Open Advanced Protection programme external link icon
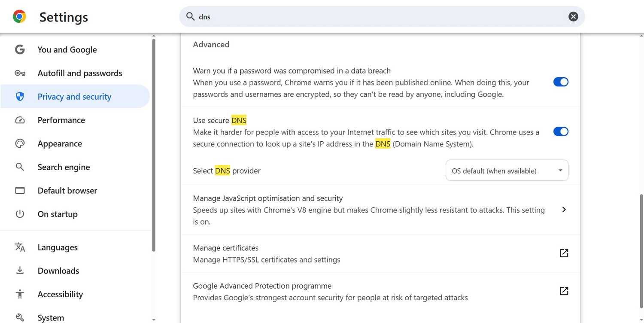The height and width of the screenshot is (323, 644). 564,291
